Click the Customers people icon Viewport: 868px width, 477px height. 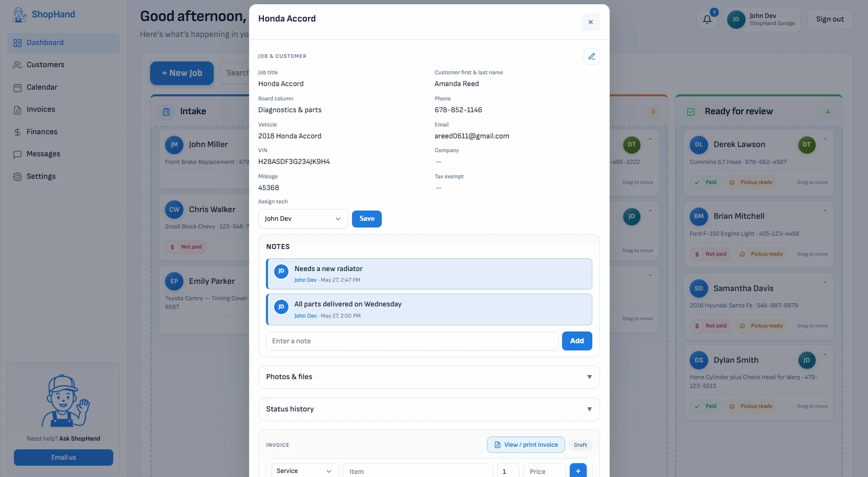tap(17, 65)
